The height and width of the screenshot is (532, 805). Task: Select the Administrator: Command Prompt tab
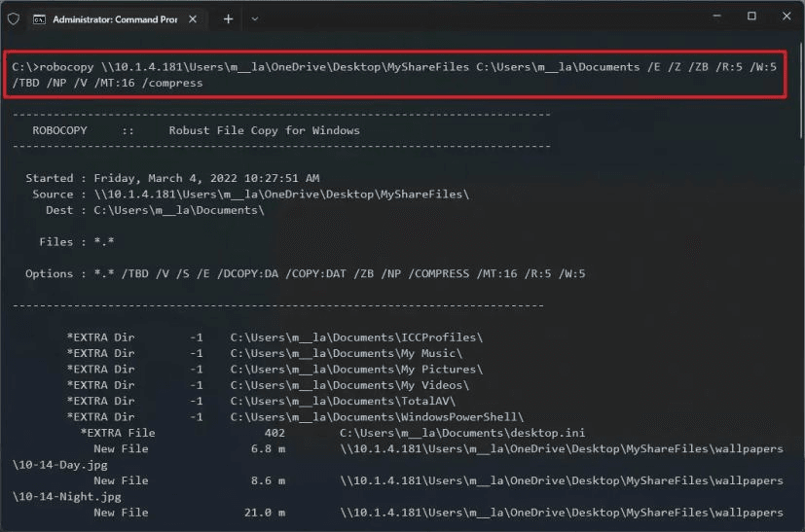pyautogui.click(x=107, y=18)
